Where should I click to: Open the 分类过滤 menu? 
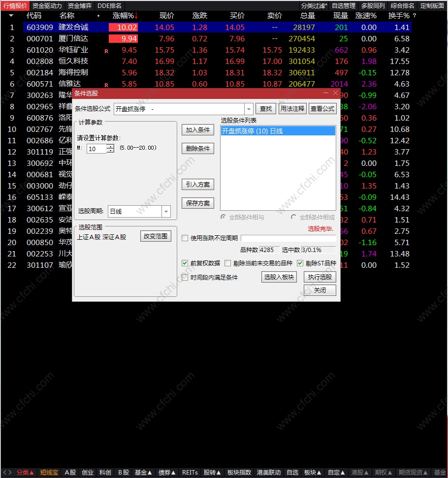314,5
